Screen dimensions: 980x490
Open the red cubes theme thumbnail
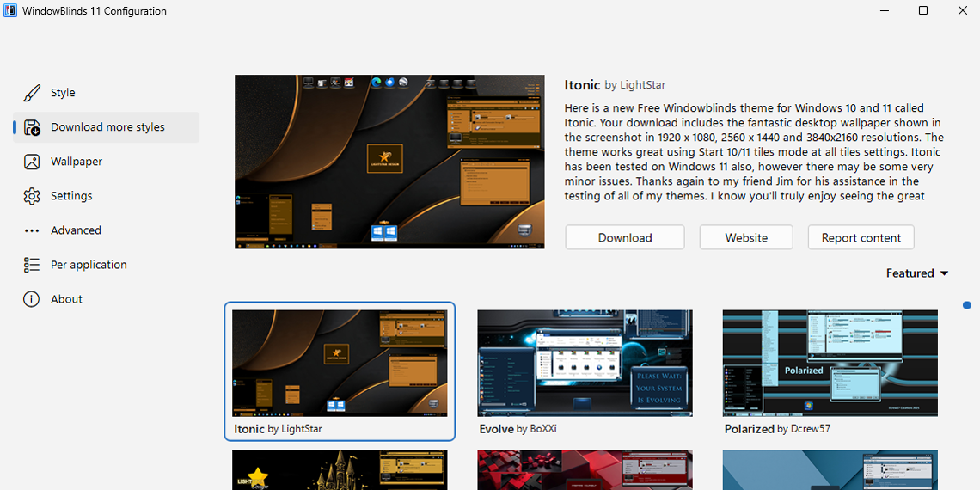click(585, 470)
